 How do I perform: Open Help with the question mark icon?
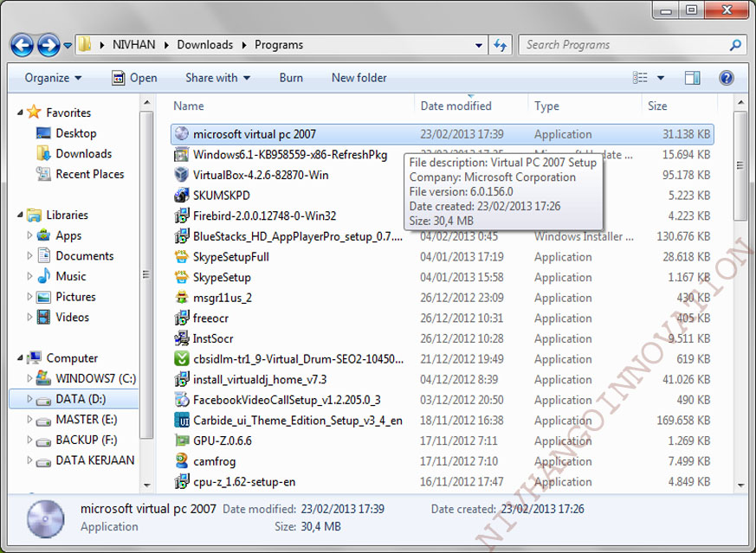tap(726, 78)
